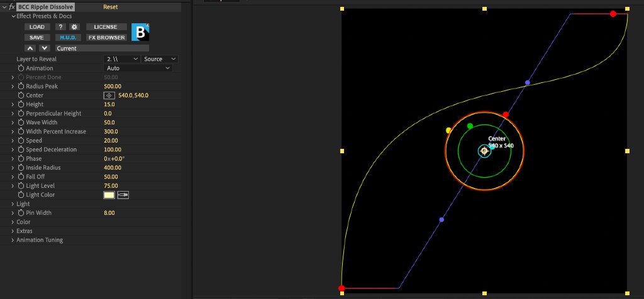Expand Animation Tuning group
Viewport: 644px width, 299px height.
(x=13, y=240)
